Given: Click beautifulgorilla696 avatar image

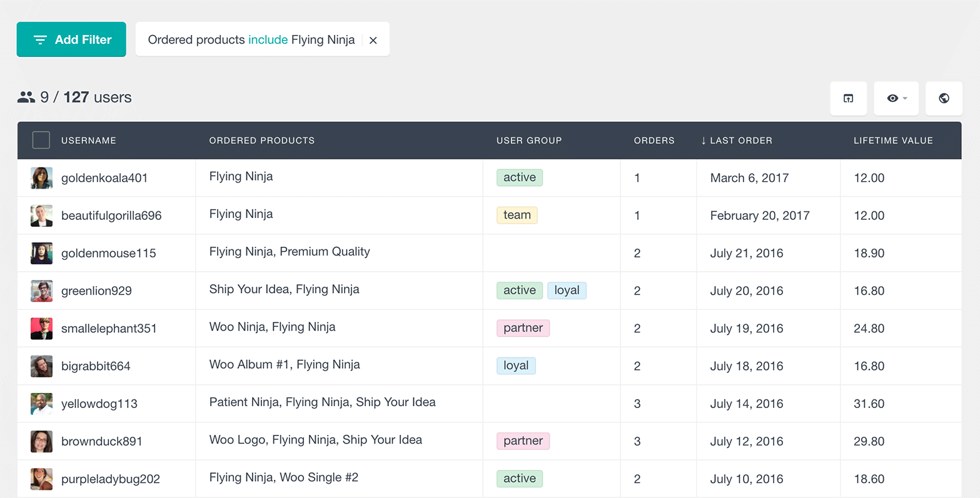Looking at the screenshot, I should 41,216.
